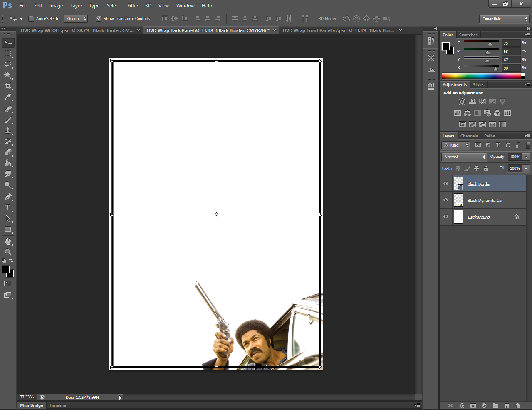Add a Brightness/Contrast adjustment

[x=462, y=102]
